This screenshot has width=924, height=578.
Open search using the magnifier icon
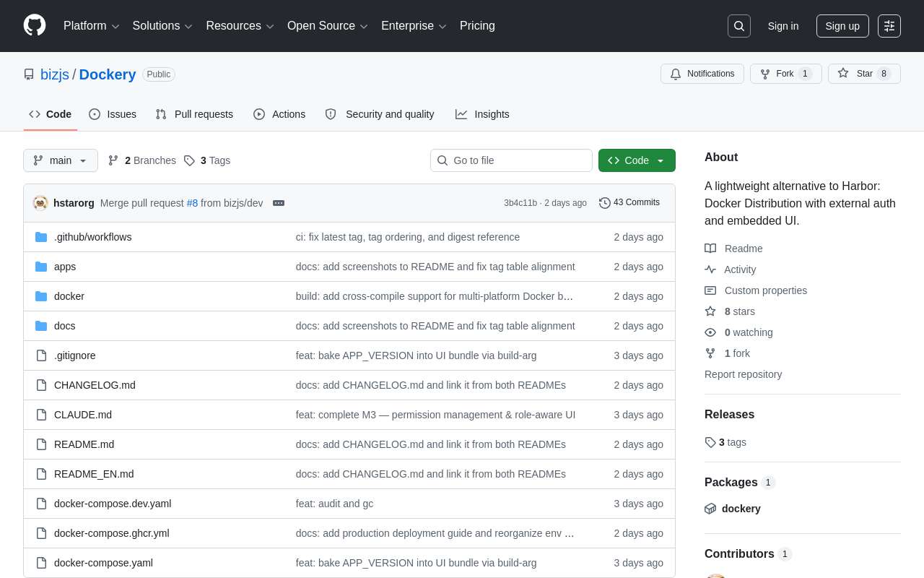point(738,26)
